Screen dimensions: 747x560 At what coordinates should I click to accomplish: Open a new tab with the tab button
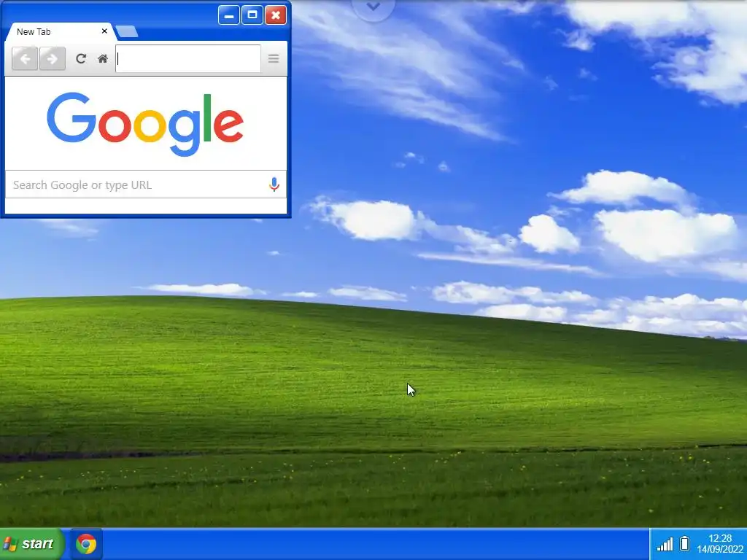(127, 32)
